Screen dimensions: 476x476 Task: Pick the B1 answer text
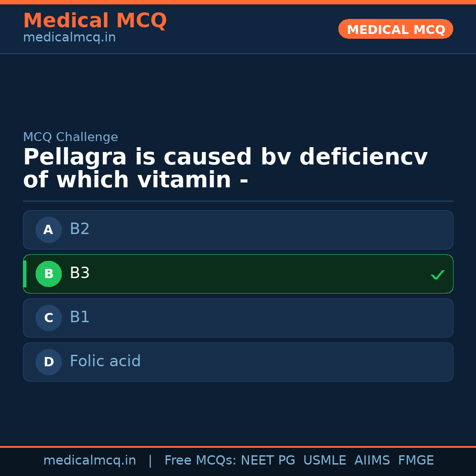[80, 317]
